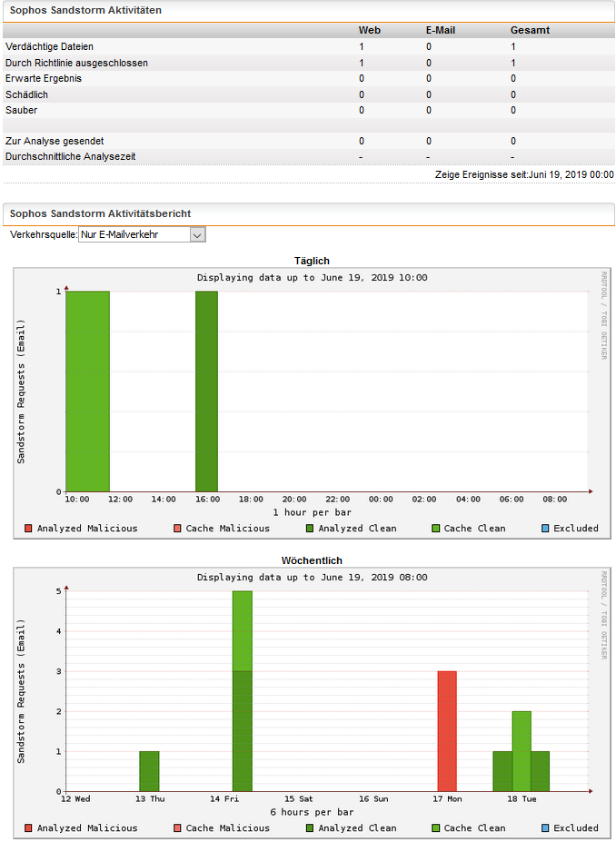The width and height of the screenshot is (616, 842).
Task: Click the Excluded swatch in Wöchentlich legend
Action: (545, 828)
